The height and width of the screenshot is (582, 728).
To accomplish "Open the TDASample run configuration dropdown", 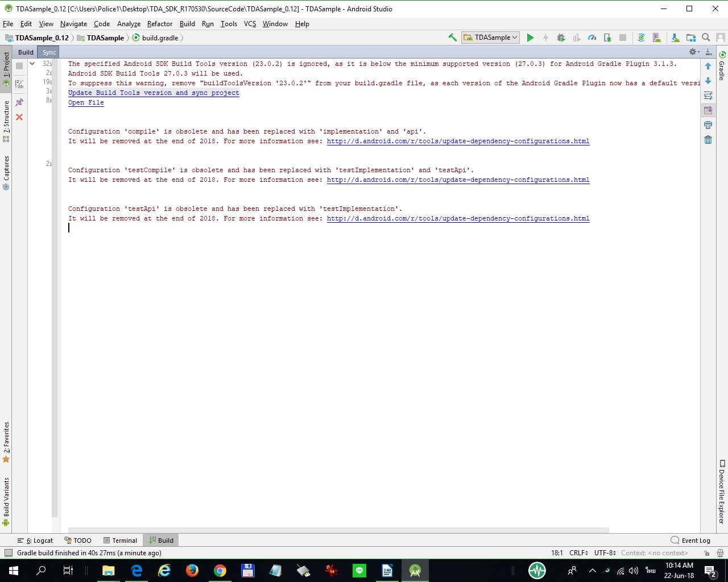I will pyautogui.click(x=490, y=38).
